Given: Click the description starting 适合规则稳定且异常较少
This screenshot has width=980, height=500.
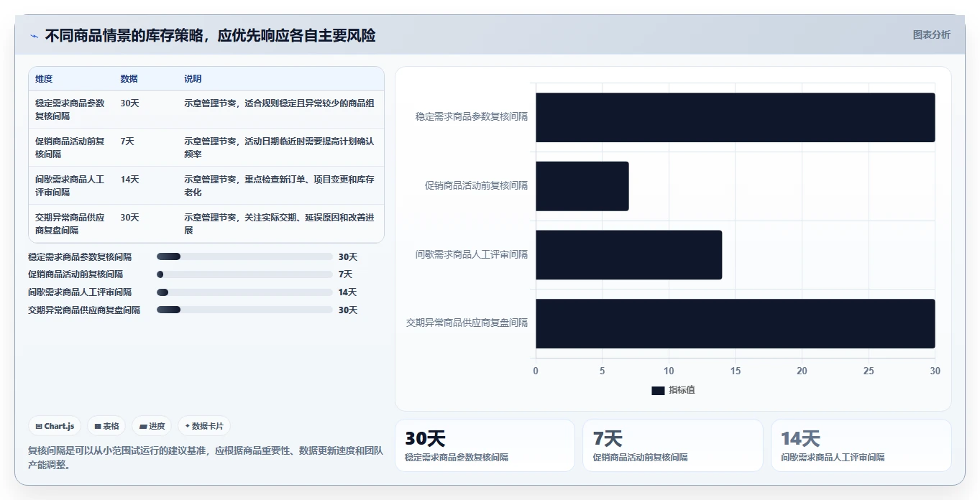Looking at the screenshot, I should coord(279,103).
